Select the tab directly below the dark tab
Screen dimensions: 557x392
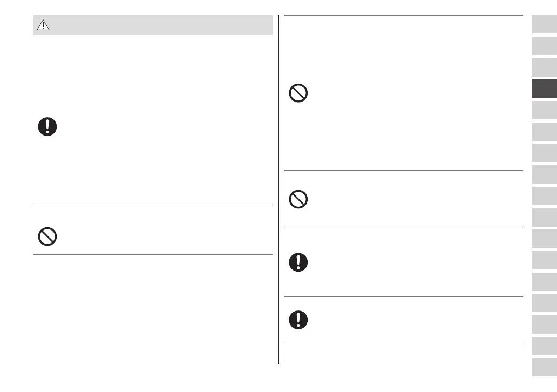[x=544, y=111]
